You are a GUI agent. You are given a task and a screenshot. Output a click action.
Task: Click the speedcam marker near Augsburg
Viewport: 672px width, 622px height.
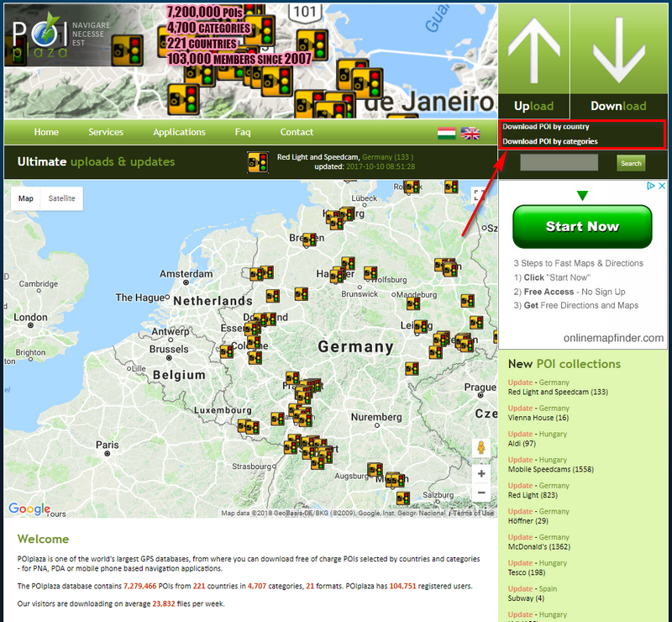click(x=375, y=469)
